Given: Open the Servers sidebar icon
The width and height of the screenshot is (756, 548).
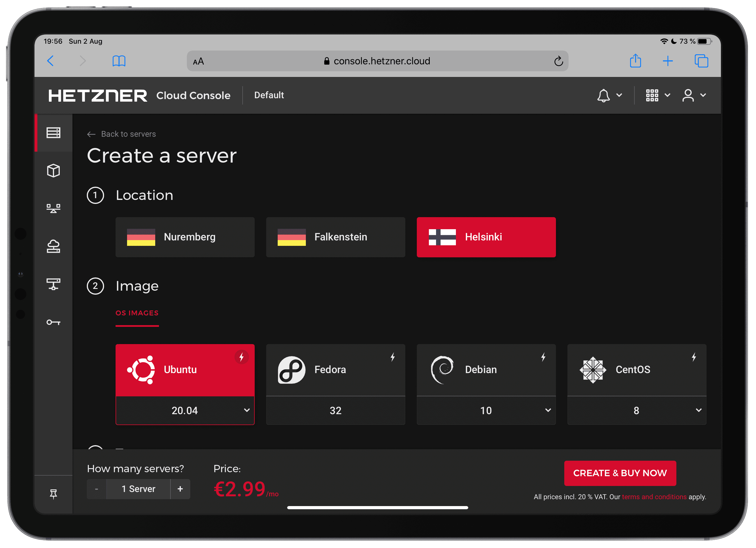Looking at the screenshot, I should pyautogui.click(x=53, y=133).
